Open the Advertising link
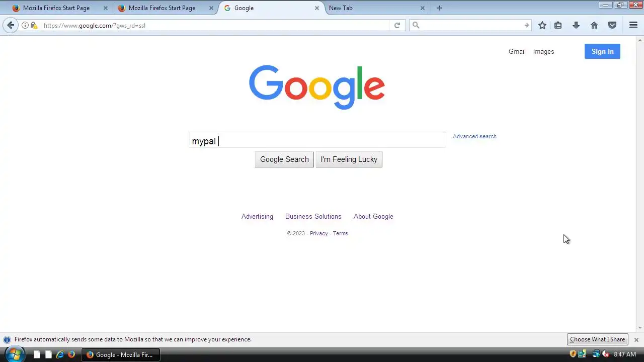 pos(257,216)
